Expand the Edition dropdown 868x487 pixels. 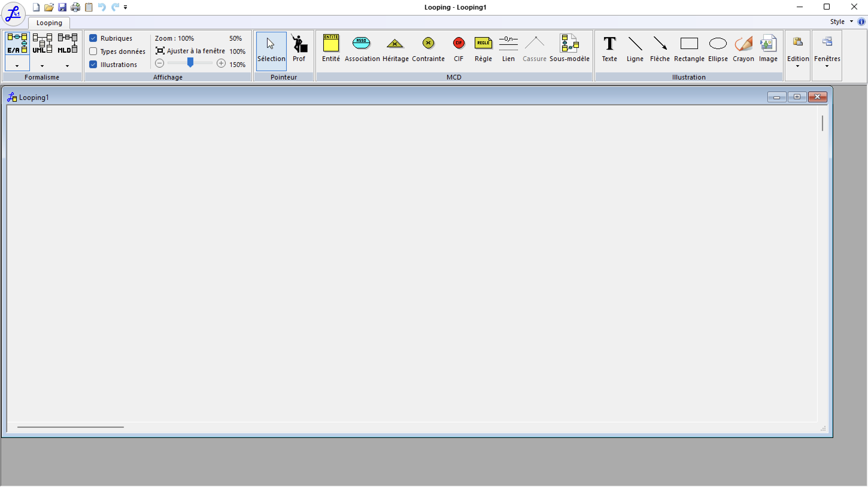point(798,51)
